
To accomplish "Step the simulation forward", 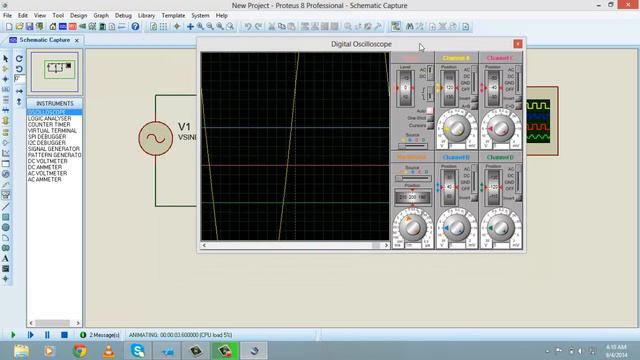I will (30, 335).
